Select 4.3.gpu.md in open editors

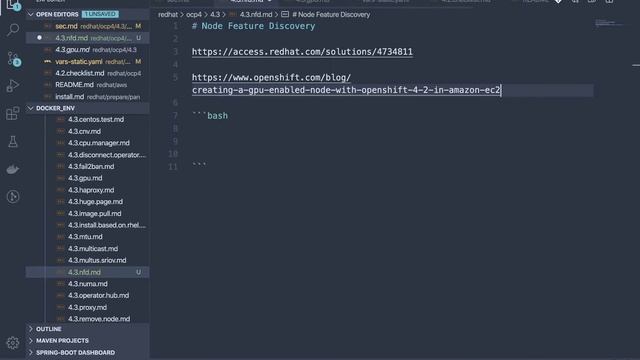coord(88,50)
